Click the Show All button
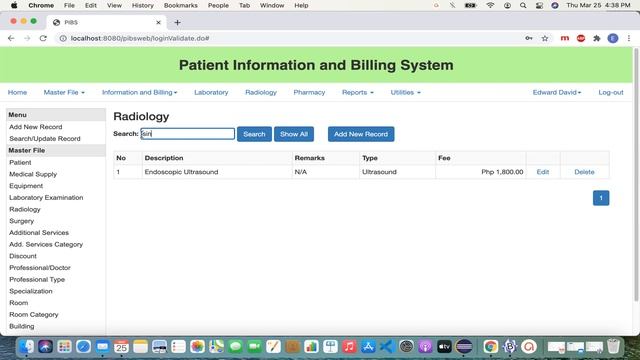The height and width of the screenshot is (360, 640). (x=294, y=134)
